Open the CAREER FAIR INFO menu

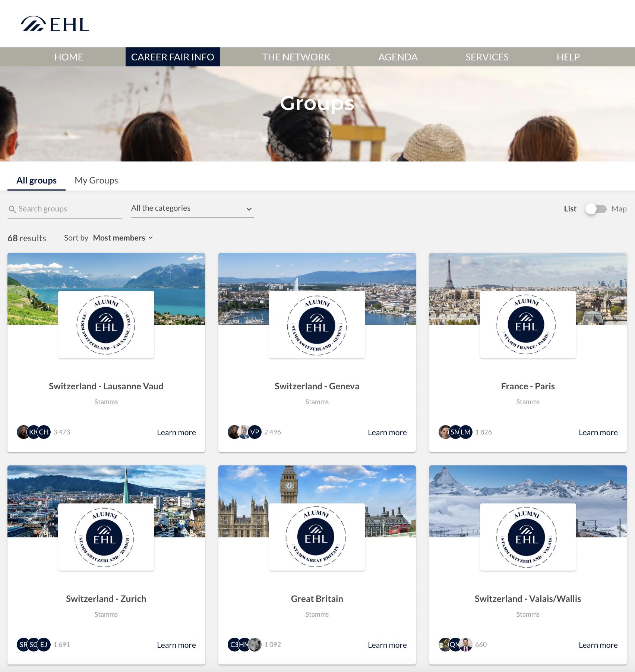point(173,57)
